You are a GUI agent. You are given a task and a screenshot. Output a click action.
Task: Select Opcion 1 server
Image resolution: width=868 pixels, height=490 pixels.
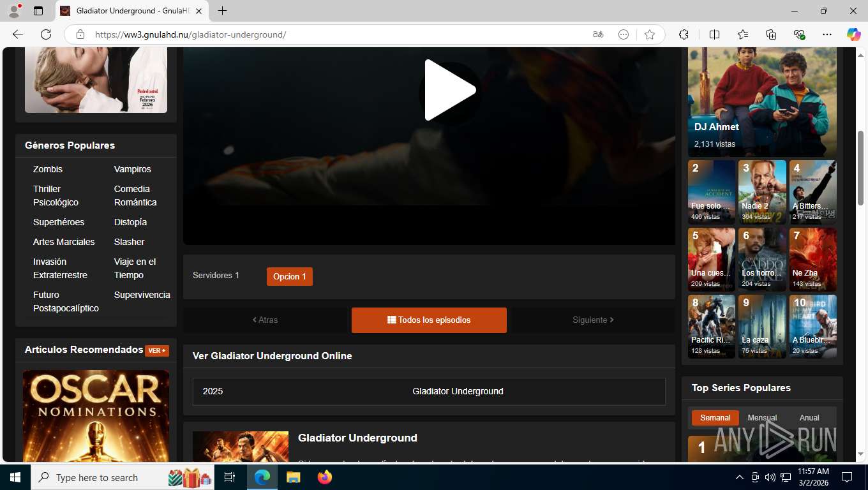[290, 276]
